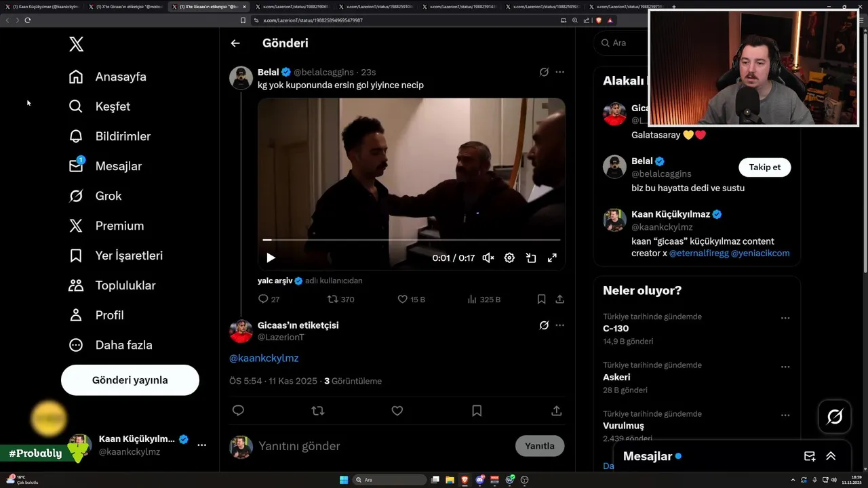Open @yeniacikcom link in Kaan's bio
The width and height of the screenshot is (868, 488).
coord(760,253)
